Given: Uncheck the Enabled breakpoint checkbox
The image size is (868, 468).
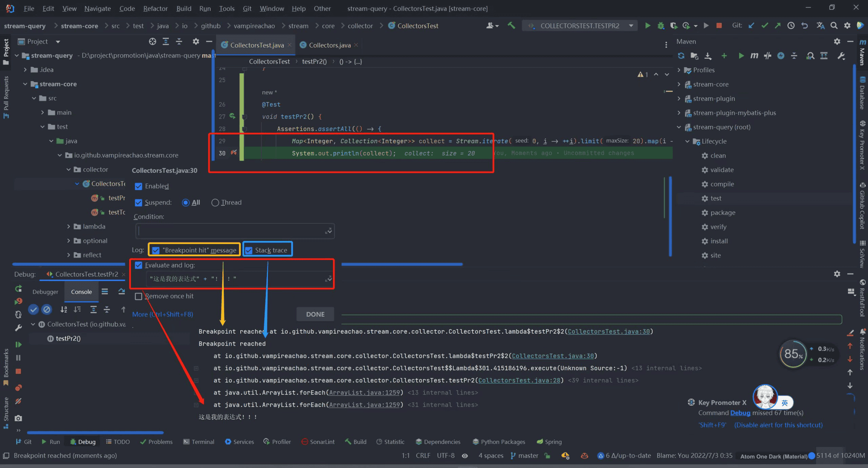Looking at the screenshot, I should [139, 186].
